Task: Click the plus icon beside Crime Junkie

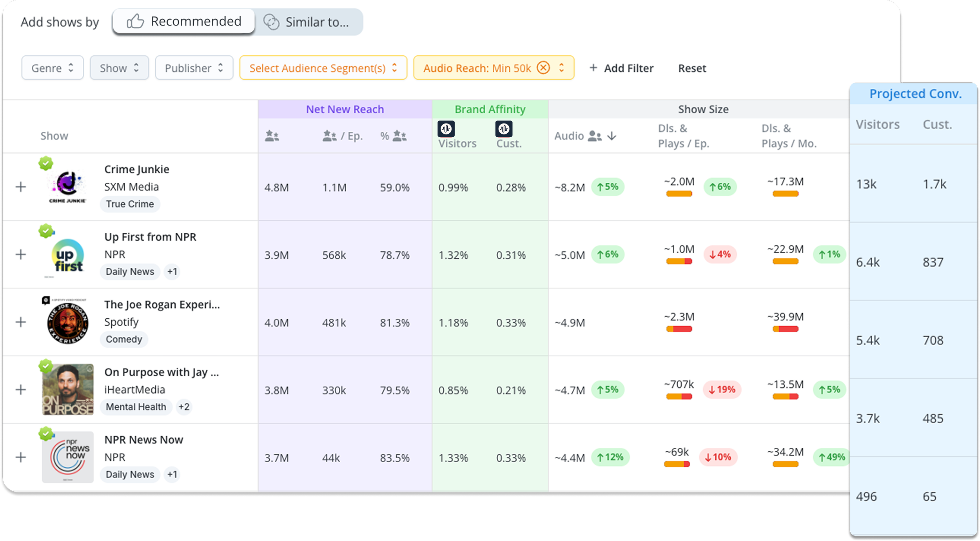Action: pyautogui.click(x=21, y=187)
